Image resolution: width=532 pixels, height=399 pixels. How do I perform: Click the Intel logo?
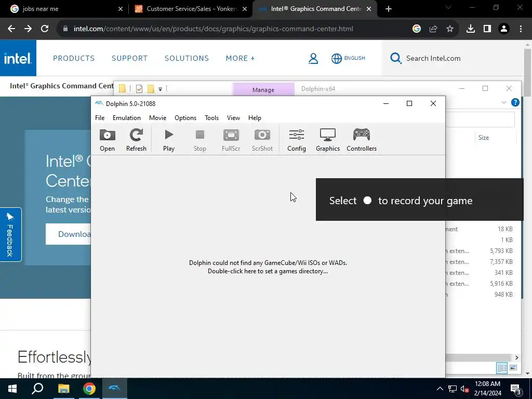click(18, 58)
